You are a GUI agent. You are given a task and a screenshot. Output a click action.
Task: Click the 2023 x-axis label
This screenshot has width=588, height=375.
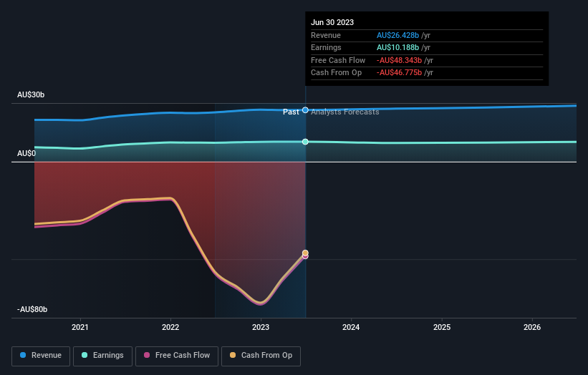[261, 327]
